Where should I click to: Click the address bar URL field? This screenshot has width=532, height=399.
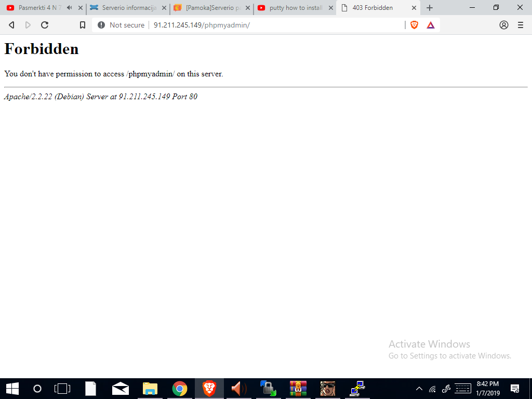(275, 25)
